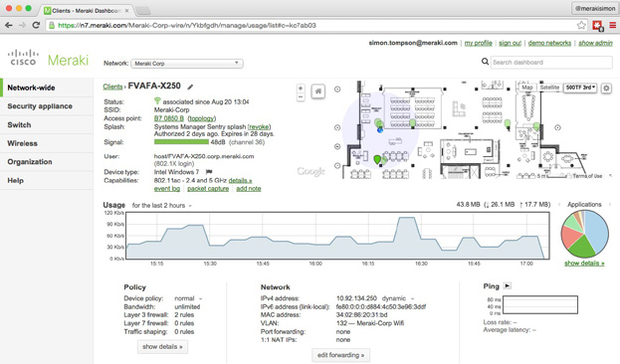
Task: Click the browser forward arrow
Action: (23, 25)
